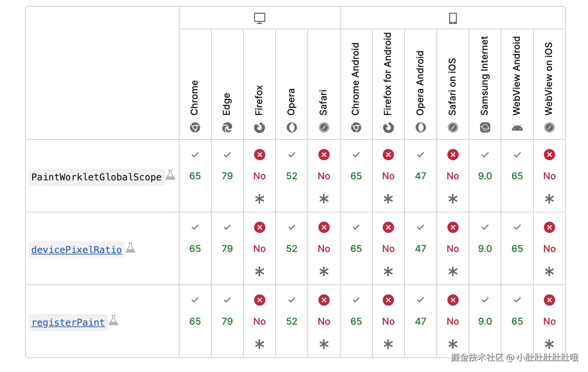Click the Samsung Internet logo
The image size is (588, 372).
(x=485, y=127)
